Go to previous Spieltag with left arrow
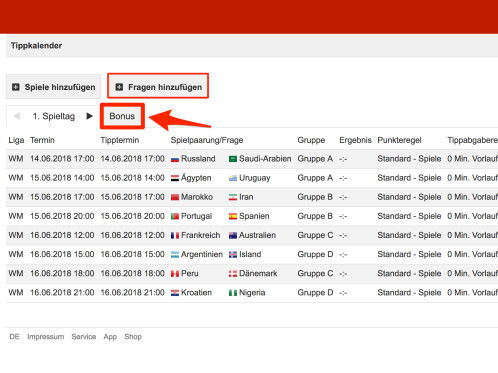The height and width of the screenshot is (373, 498). click(x=17, y=116)
